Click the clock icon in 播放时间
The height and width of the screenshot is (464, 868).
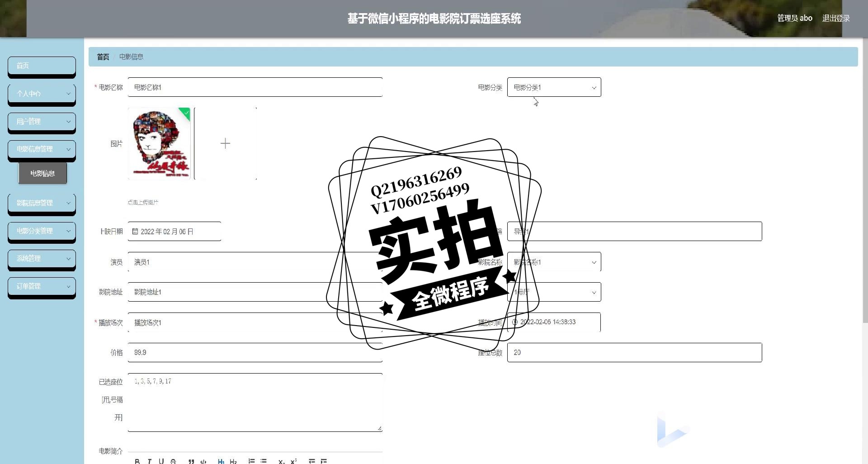(514, 322)
